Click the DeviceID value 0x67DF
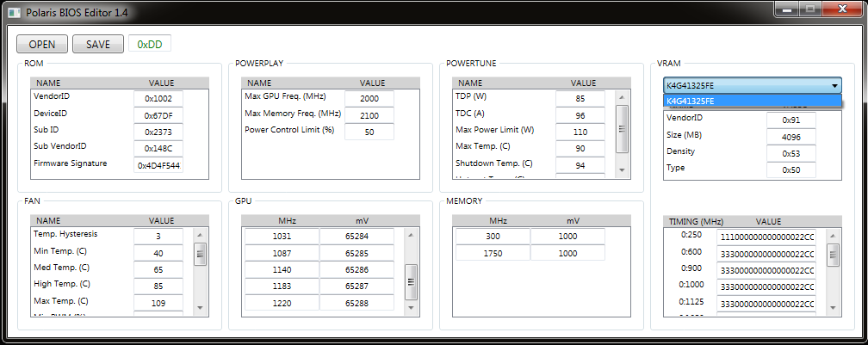Image resolution: width=868 pixels, height=345 pixels. click(158, 115)
